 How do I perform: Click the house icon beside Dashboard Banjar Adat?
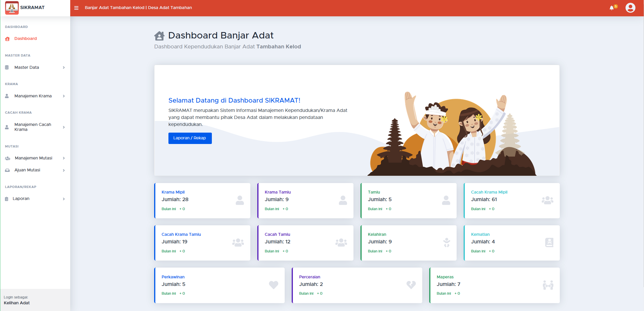coord(159,35)
